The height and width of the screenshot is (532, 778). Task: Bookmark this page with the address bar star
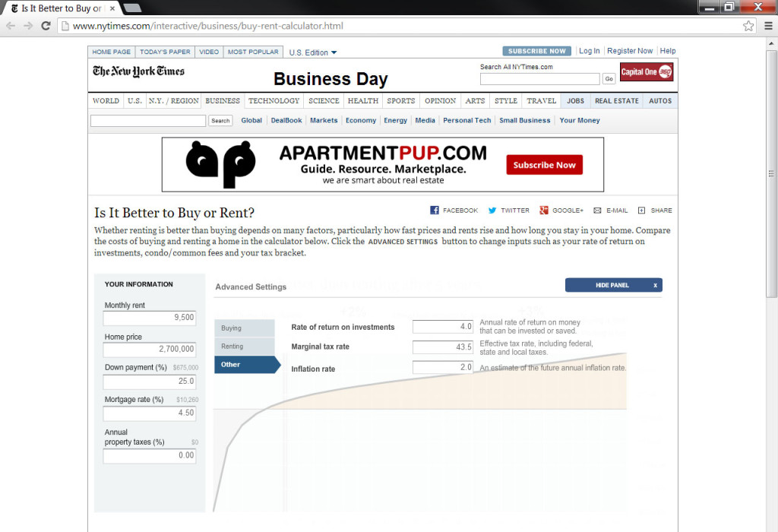point(747,24)
